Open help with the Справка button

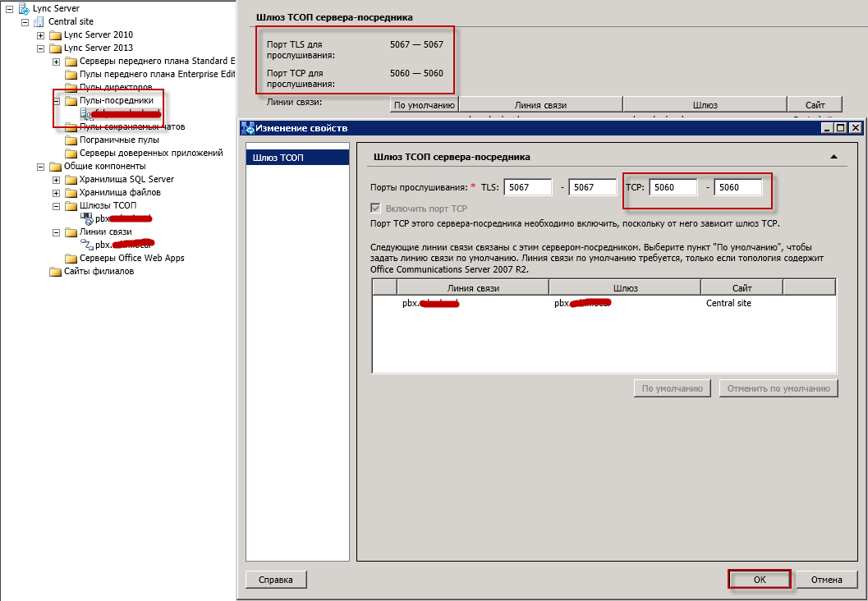(x=275, y=580)
